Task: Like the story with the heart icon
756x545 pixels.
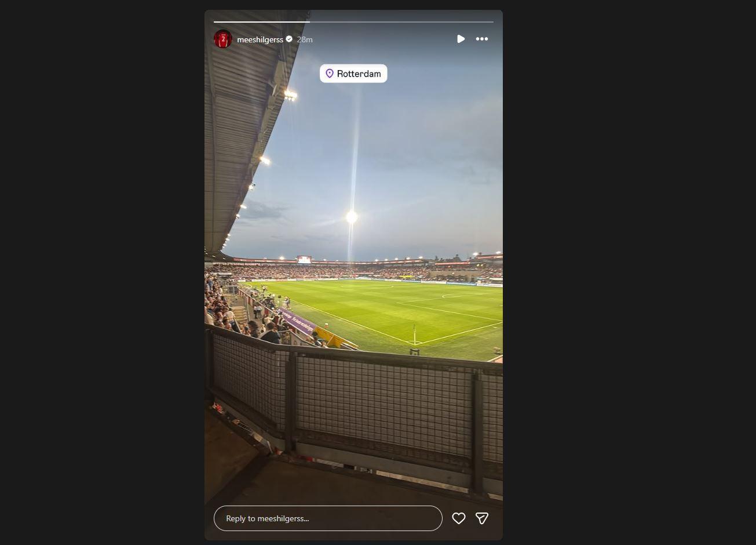Action: click(x=459, y=518)
